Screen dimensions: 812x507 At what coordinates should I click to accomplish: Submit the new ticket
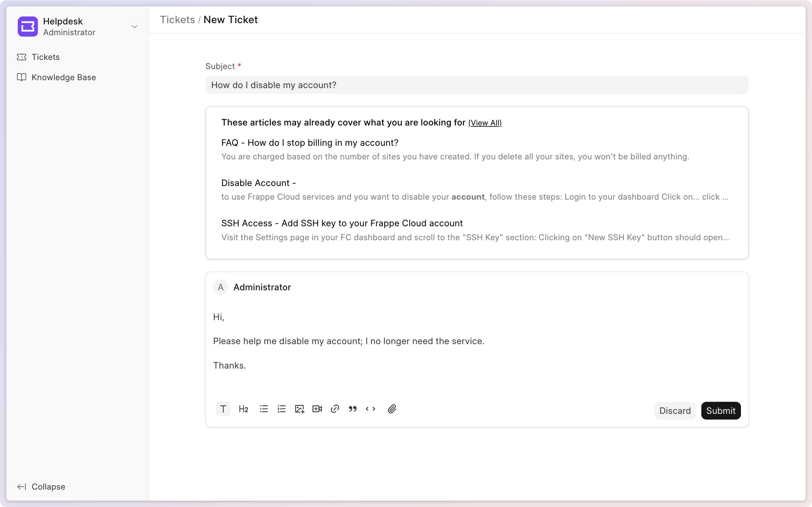click(720, 410)
